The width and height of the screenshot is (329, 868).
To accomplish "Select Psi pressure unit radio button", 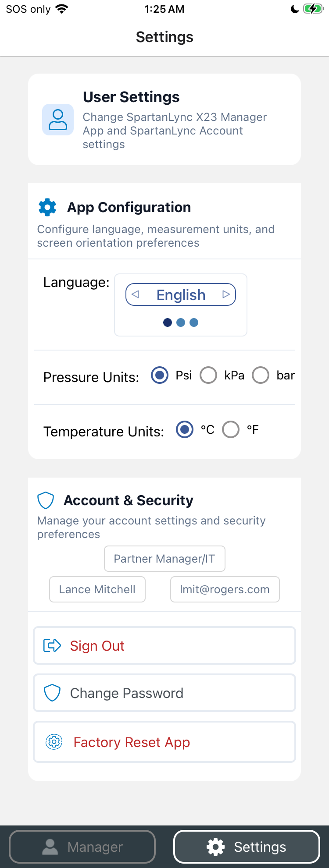I will click(x=160, y=376).
